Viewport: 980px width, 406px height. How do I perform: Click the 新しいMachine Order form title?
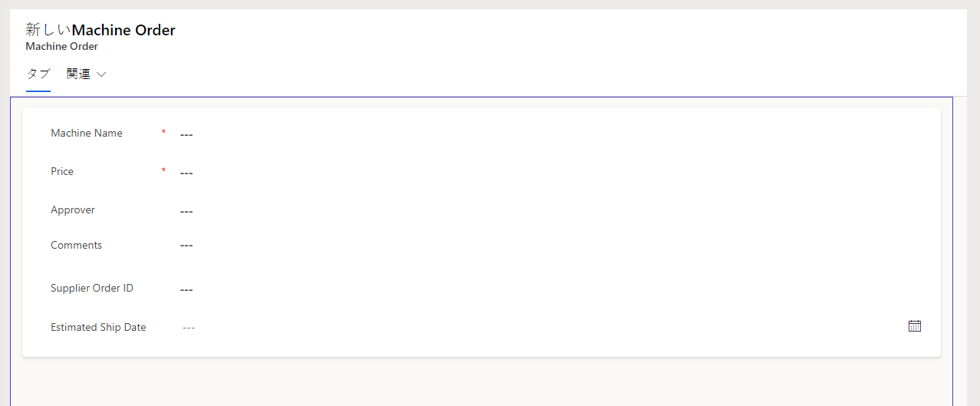pyautogui.click(x=101, y=30)
